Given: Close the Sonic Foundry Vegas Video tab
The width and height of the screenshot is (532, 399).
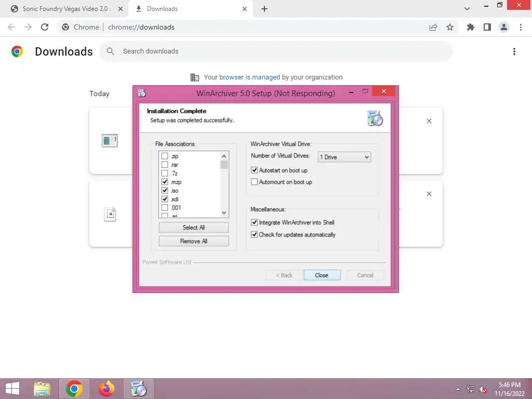Looking at the screenshot, I should (x=121, y=9).
